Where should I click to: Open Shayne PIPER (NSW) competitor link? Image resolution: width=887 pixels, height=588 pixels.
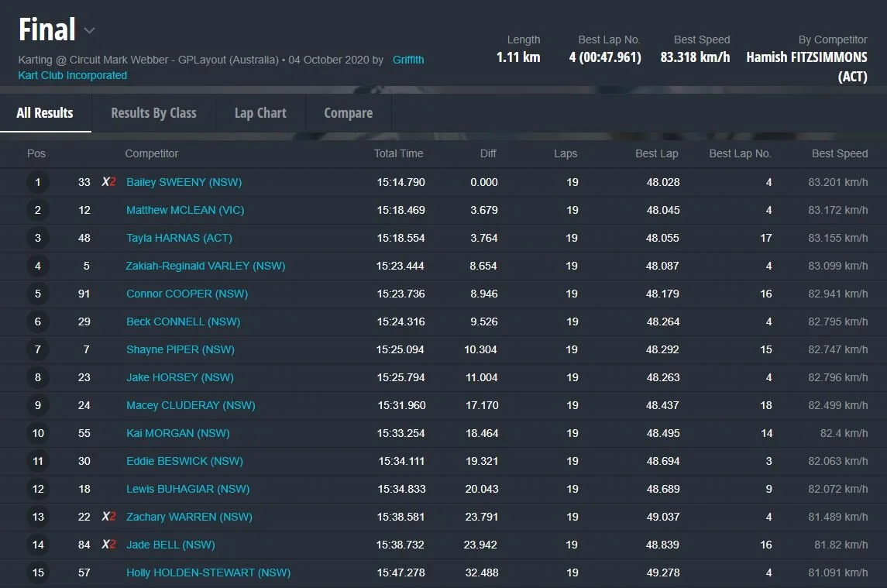[180, 349]
